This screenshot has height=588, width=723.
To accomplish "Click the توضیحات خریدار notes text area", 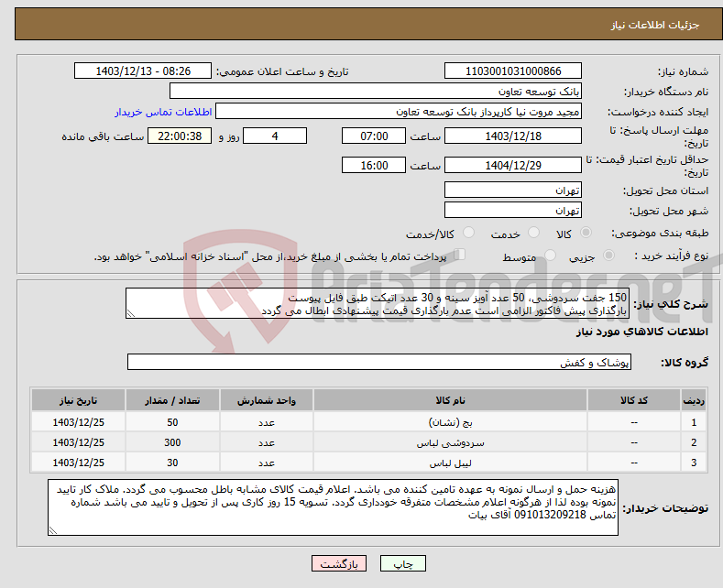I will click(333, 506).
